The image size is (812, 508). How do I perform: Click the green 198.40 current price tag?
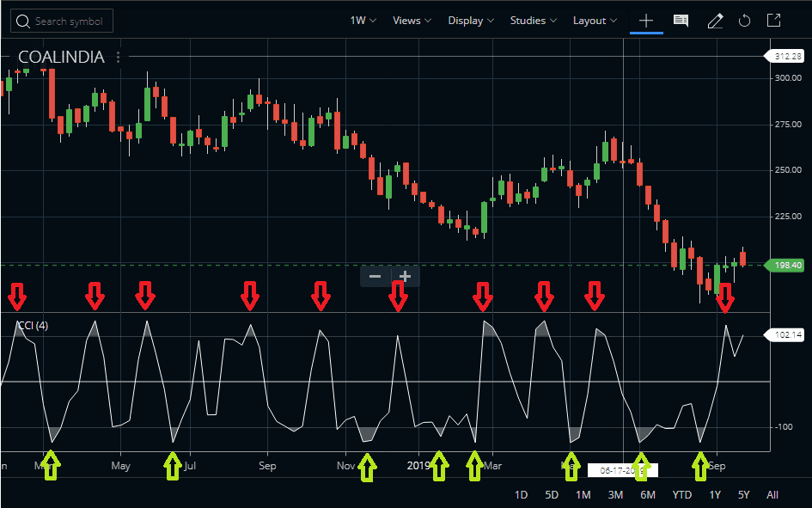click(x=785, y=265)
